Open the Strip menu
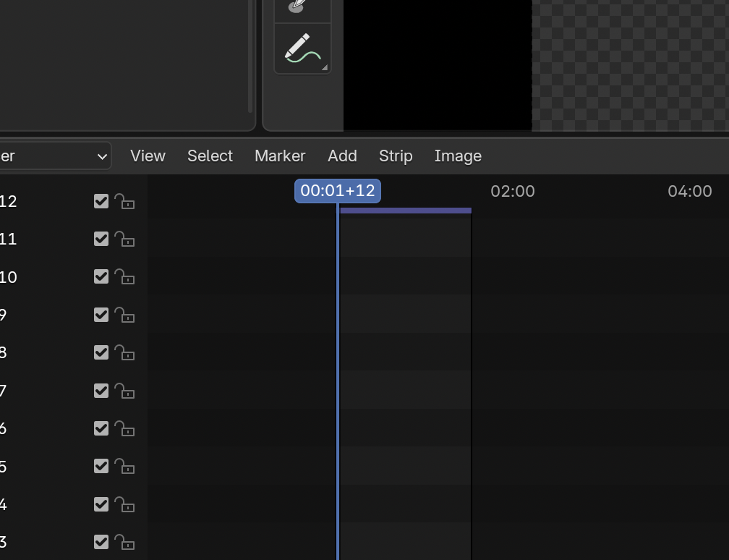The width and height of the screenshot is (729, 560). coord(396,156)
